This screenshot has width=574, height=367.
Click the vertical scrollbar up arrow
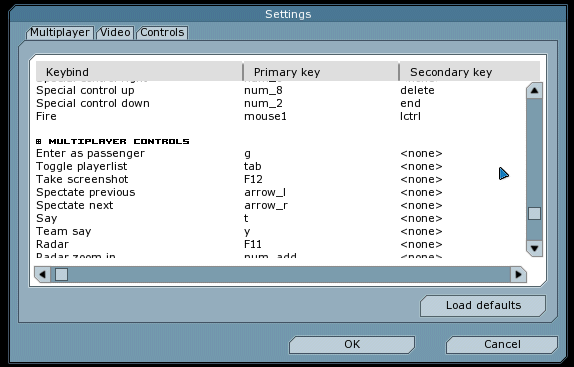click(534, 90)
